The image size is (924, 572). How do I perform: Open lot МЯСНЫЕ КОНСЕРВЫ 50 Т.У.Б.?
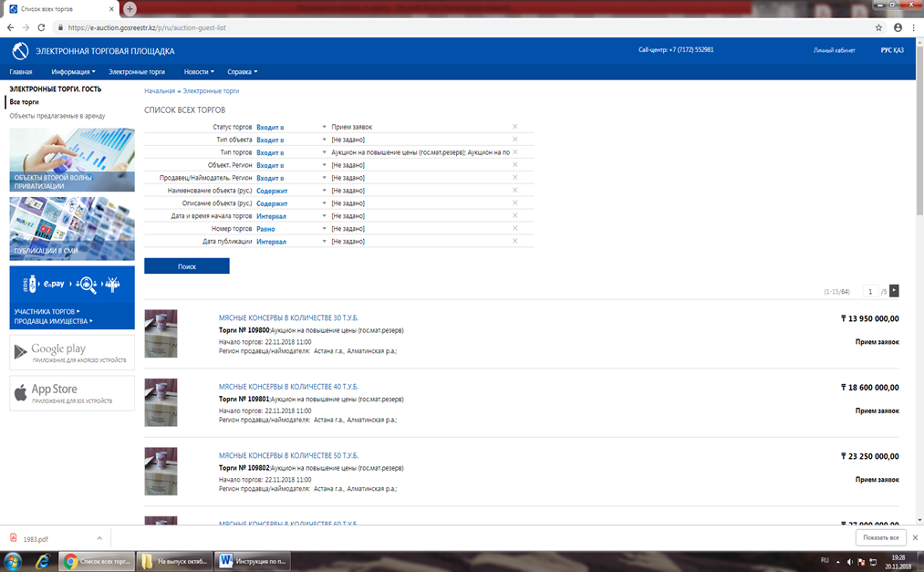(288, 455)
